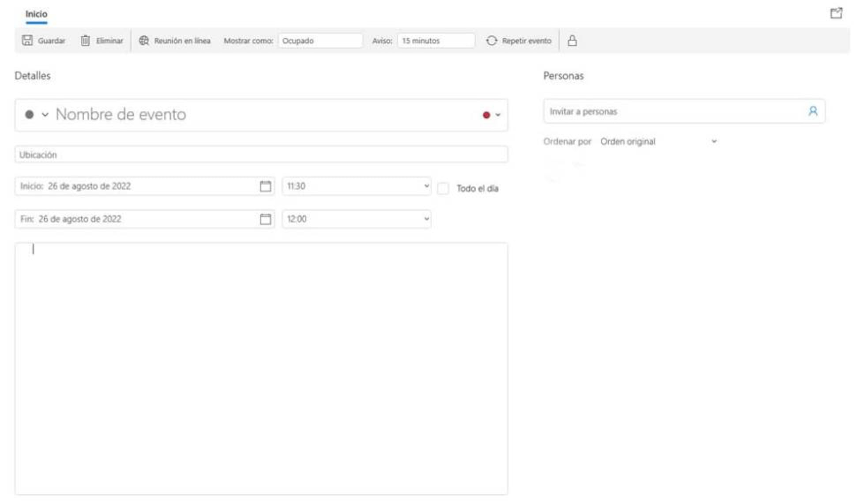Click the private lock icon
The width and height of the screenshot is (865, 504).
point(572,41)
